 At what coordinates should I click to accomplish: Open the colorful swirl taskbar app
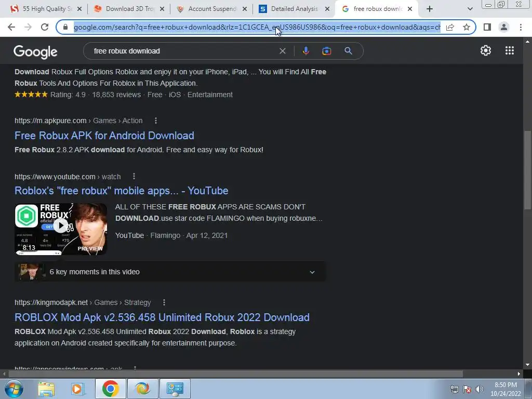point(142,389)
